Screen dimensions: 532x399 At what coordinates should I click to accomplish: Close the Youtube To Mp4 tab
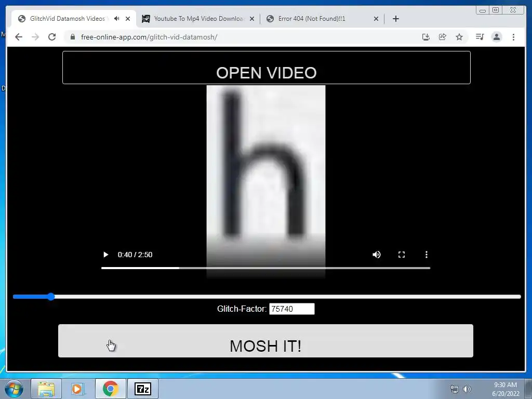tap(252, 19)
